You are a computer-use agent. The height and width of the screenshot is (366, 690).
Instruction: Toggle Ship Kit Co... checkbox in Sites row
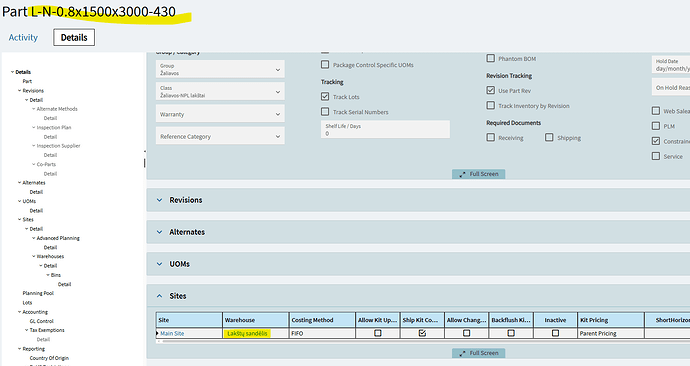point(422,333)
